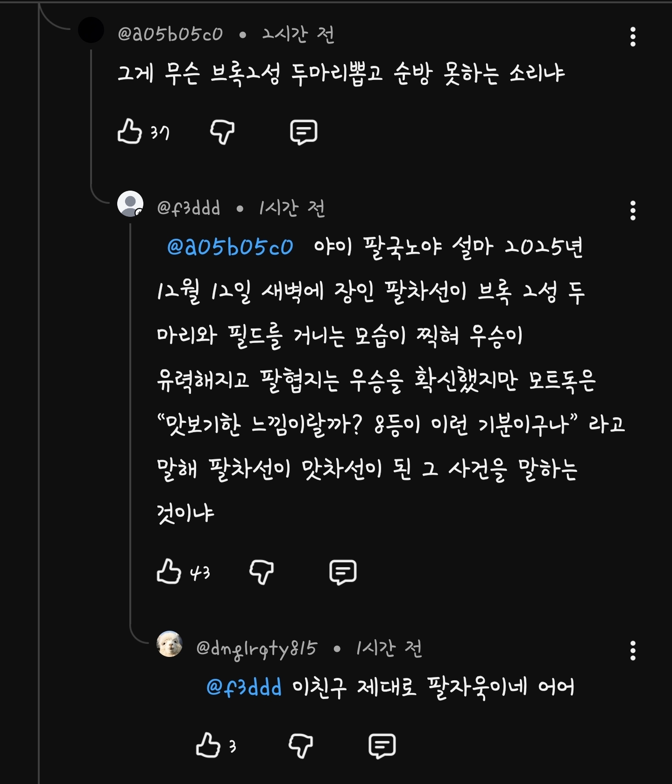Image resolution: width=672 pixels, height=784 pixels.
Task: Dislike the long reply by @f3ddd
Action: (262, 572)
